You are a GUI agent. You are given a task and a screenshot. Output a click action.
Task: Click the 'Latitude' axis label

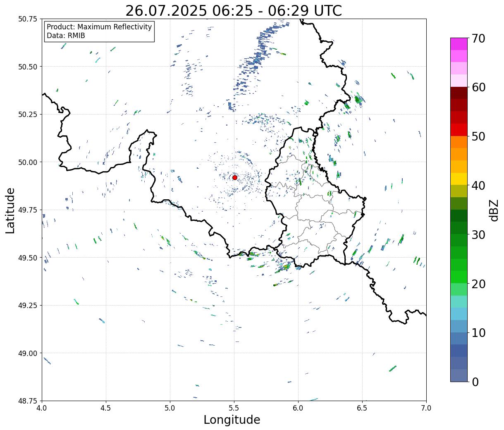(10, 210)
